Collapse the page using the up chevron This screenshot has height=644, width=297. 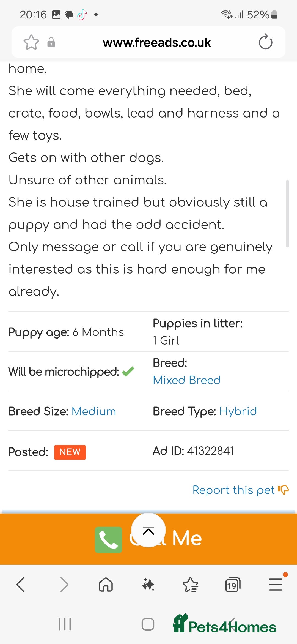point(148,531)
